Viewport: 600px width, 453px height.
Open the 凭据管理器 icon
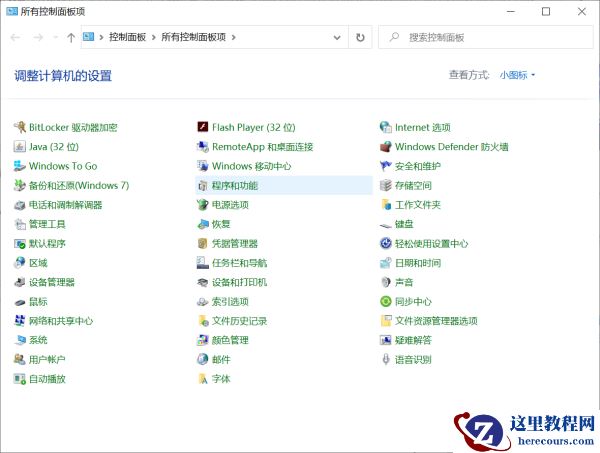pos(202,243)
